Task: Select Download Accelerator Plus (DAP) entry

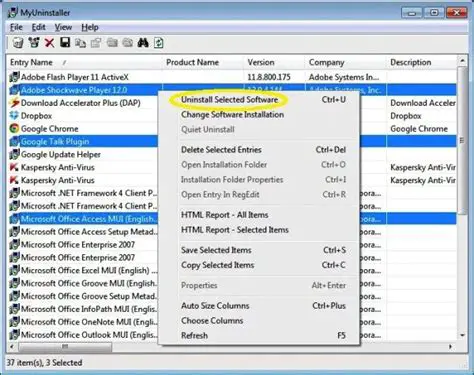Action: tap(81, 103)
